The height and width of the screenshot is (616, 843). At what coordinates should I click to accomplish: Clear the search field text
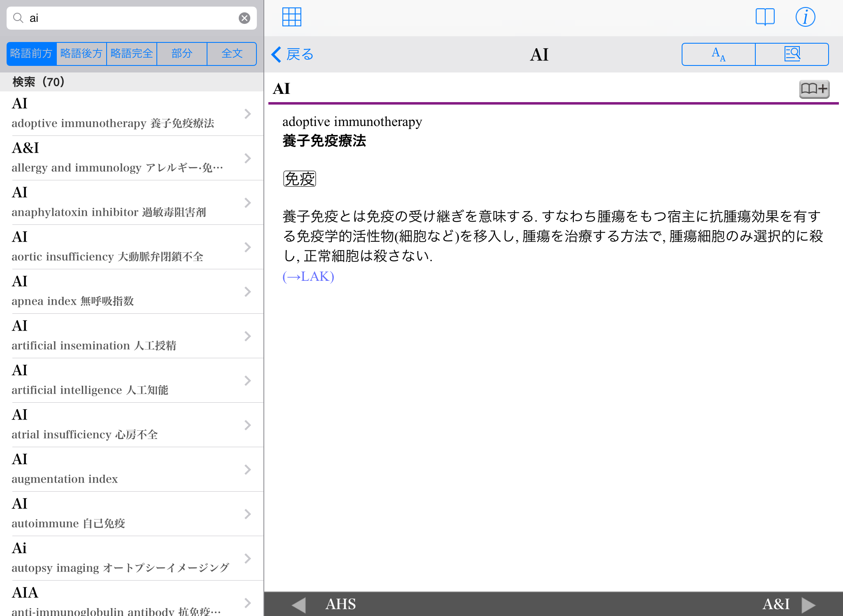tap(244, 18)
